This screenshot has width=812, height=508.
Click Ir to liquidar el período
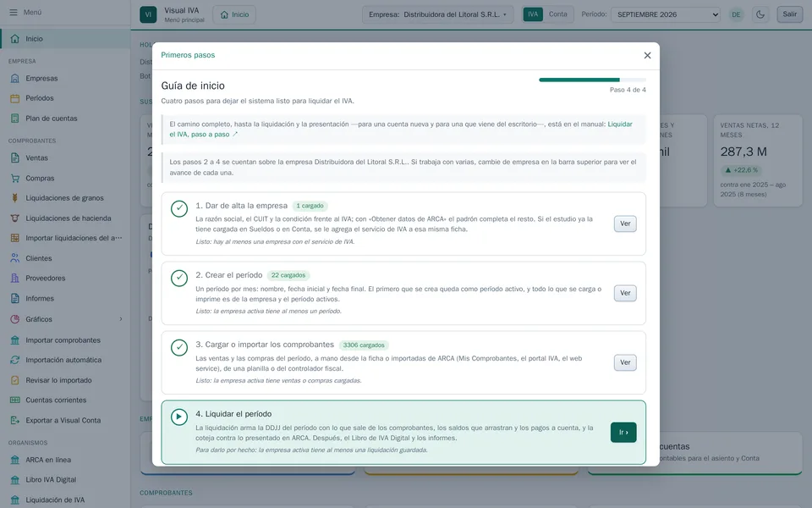(x=623, y=433)
